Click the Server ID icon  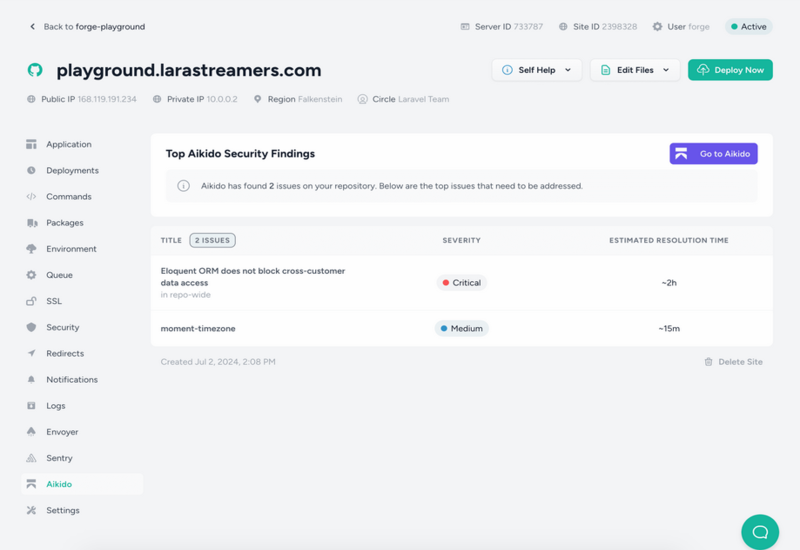[x=465, y=27]
